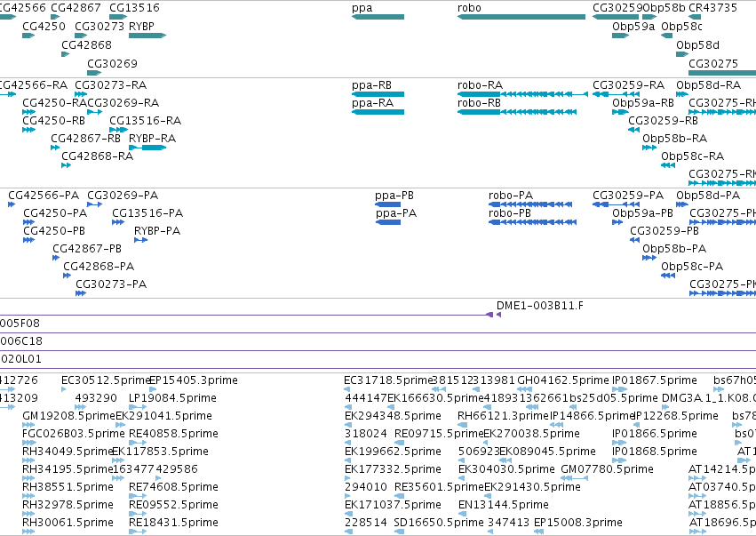Click the 'IP01868.5prime' EST label
Viewport: 756px width, 536px height.
655,451
